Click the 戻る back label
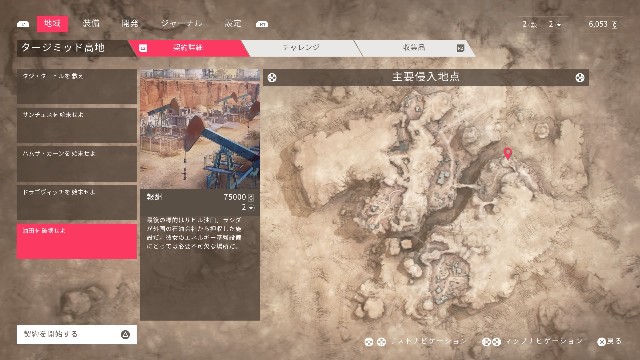640x360 pixels. [615, 341]
